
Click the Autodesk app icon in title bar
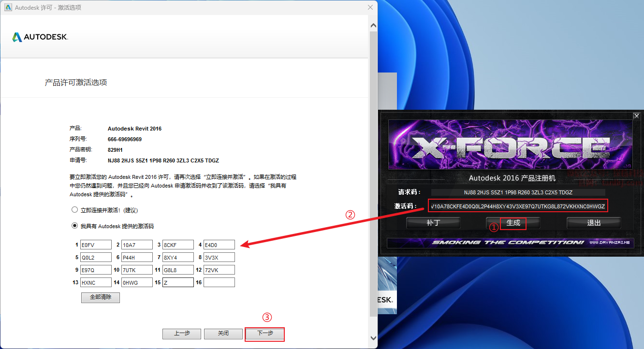[8, 7]
